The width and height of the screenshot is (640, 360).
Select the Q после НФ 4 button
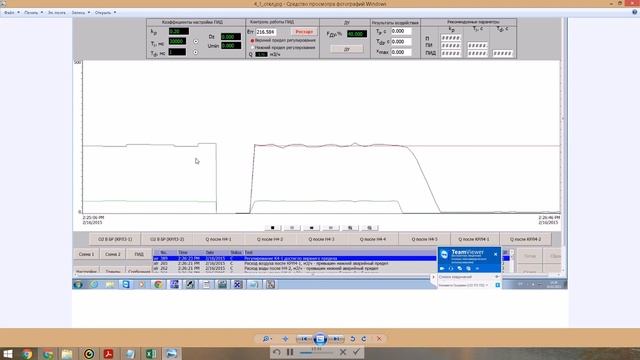[x=373, y=239]
